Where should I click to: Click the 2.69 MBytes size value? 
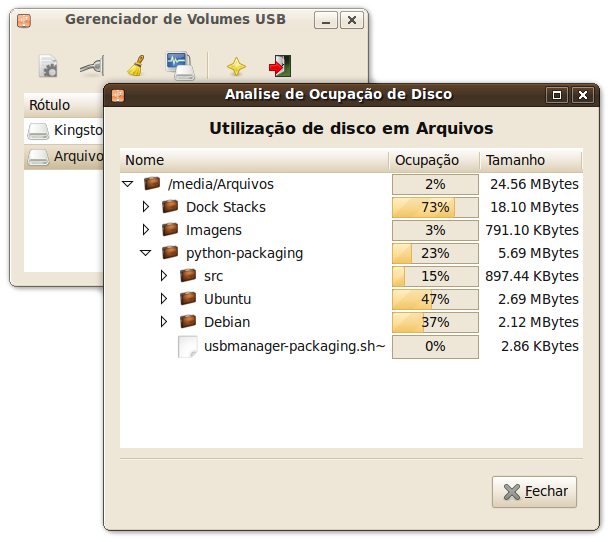coord(538,299)
